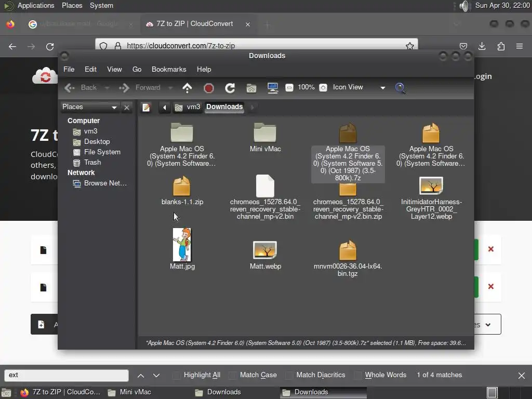Open the Help menu
The width and height of the screenshot is (532, 399).
coord(204,70)
